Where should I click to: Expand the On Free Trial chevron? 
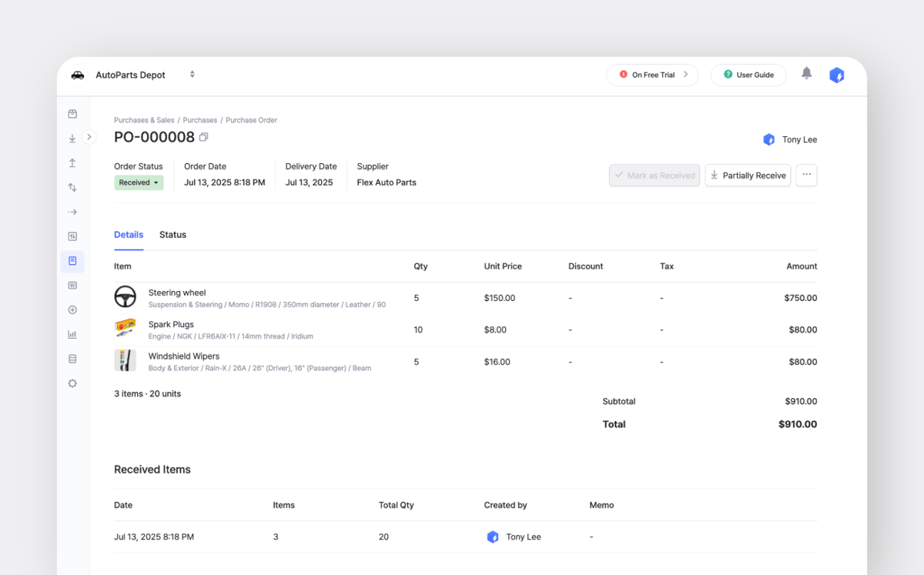point(685,75)
